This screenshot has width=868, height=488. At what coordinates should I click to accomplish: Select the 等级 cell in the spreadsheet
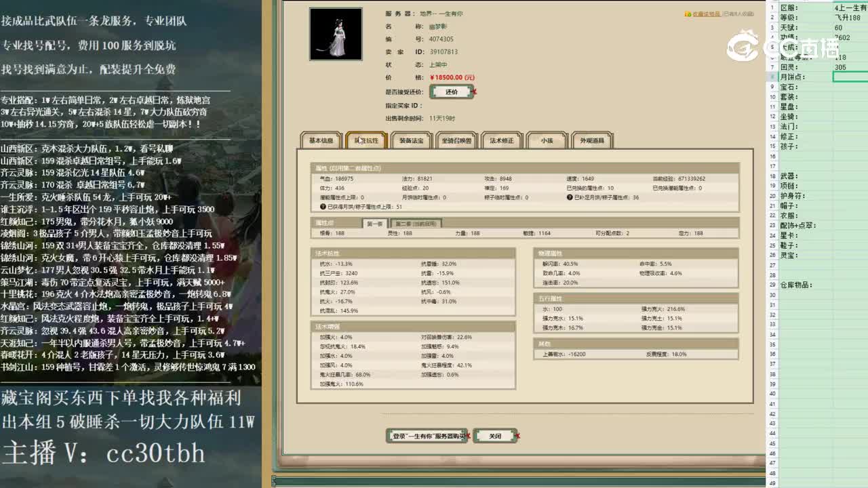(x=806, y=18)
